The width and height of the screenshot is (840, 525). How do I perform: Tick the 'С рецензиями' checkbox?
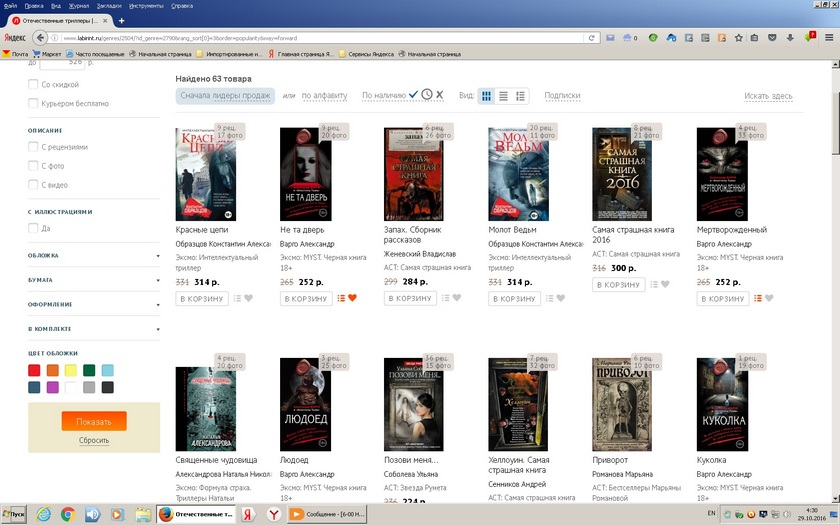pos(34,147)
